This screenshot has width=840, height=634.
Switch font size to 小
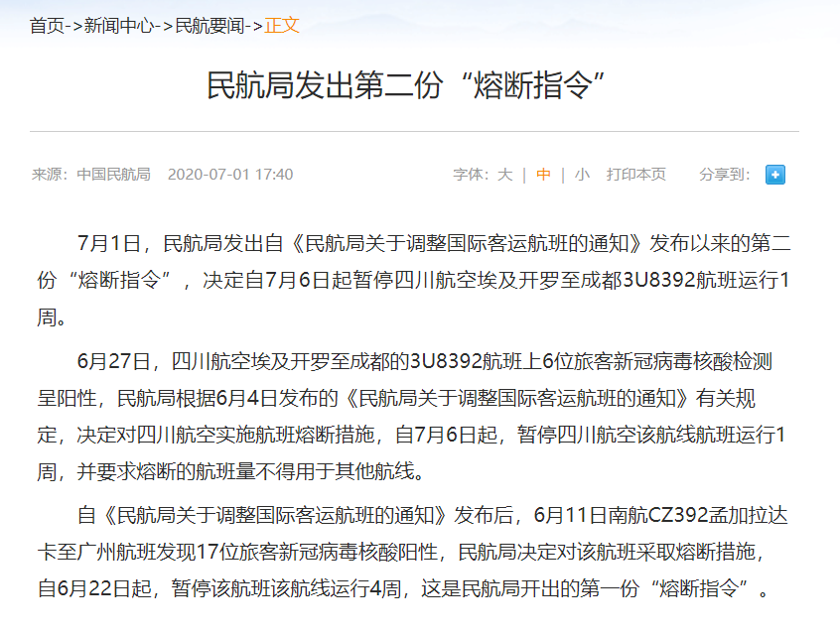[582, 175]
